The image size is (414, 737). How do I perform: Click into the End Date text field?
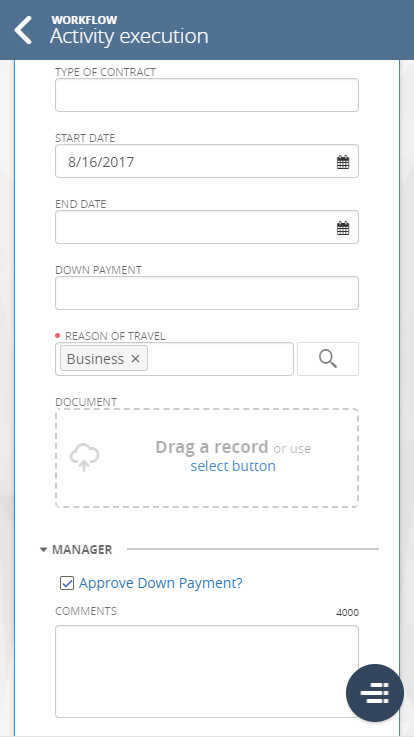pyautogui.click(x=195, y=227)
